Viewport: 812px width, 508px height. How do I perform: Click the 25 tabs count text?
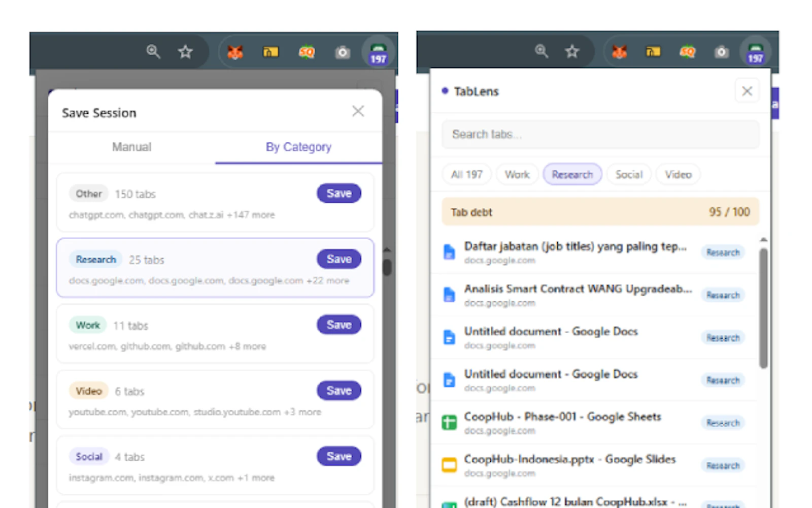146,260
